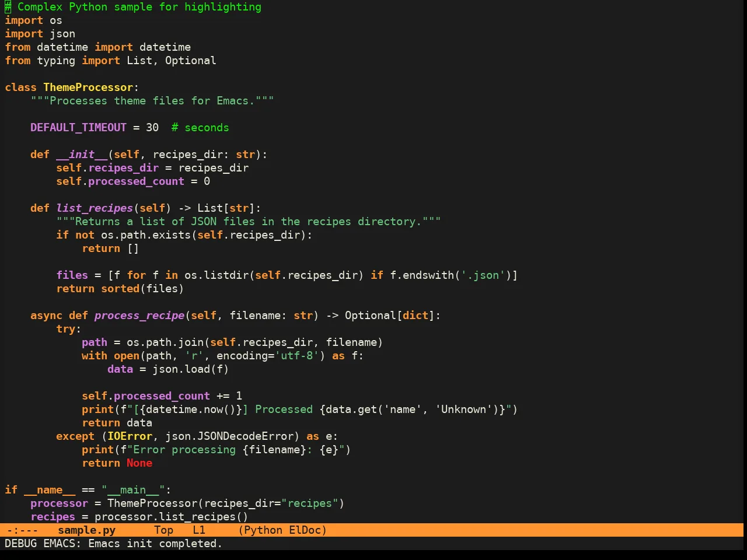This screenshot has height=560, width=747.
Task: Click the 'path' variable in os.path.join line
Action: (95, 342)
